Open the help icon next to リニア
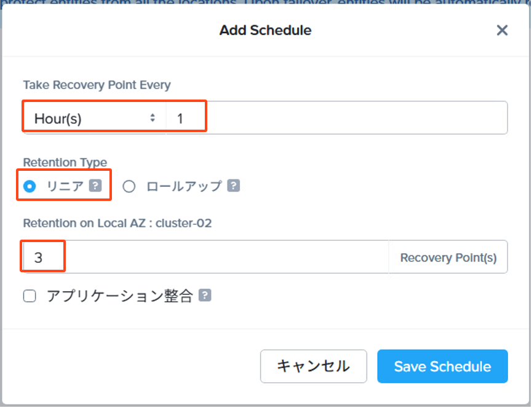532x408 pixels. [x=95, y=186]
